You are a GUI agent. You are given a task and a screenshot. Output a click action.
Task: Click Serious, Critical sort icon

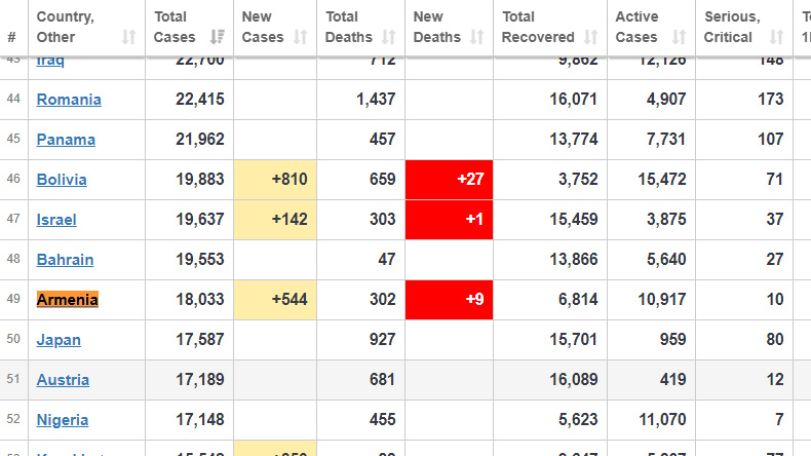click(776, 37)
